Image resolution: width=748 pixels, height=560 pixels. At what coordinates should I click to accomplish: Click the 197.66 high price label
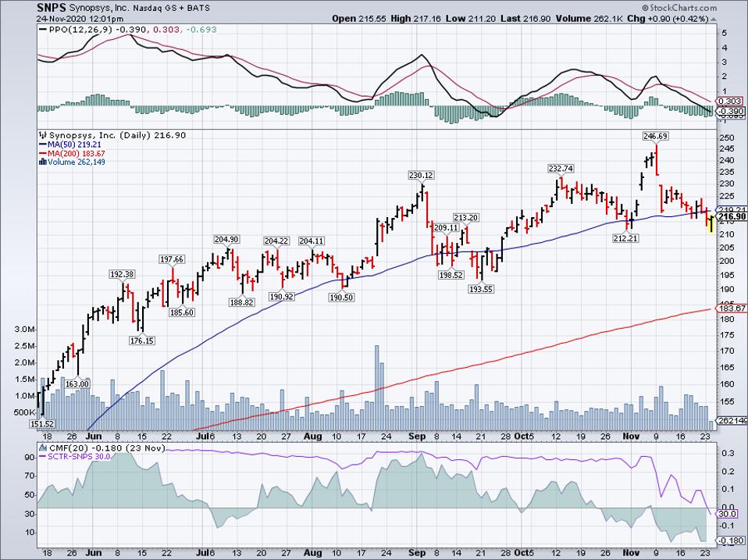171,259
